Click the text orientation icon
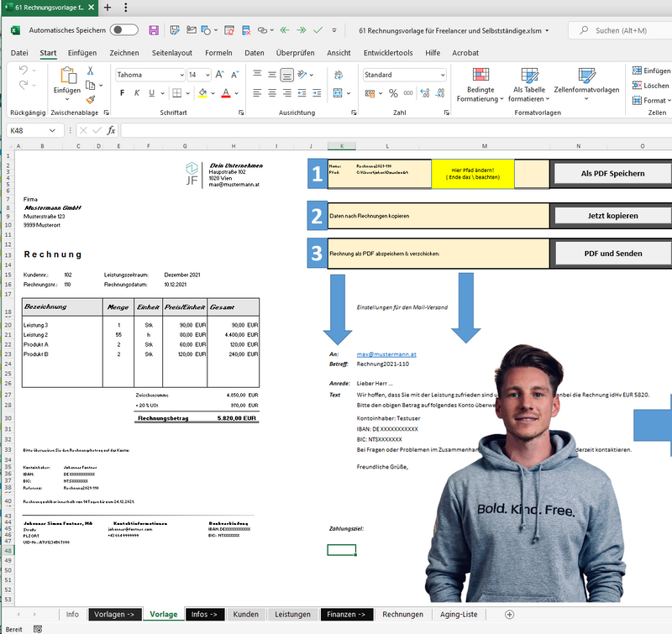Image resolution: width=672 pixels, height=634 pixels. [302, 74]
